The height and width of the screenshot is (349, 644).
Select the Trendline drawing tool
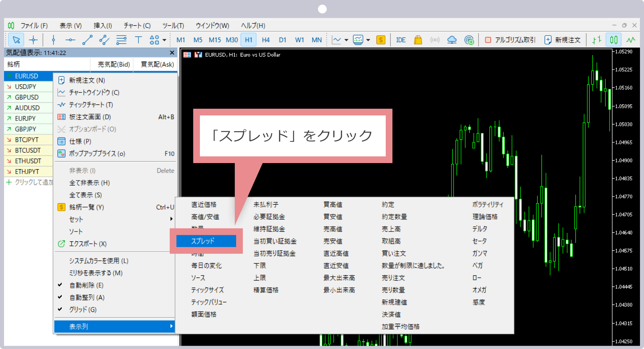tap(87, 40)
